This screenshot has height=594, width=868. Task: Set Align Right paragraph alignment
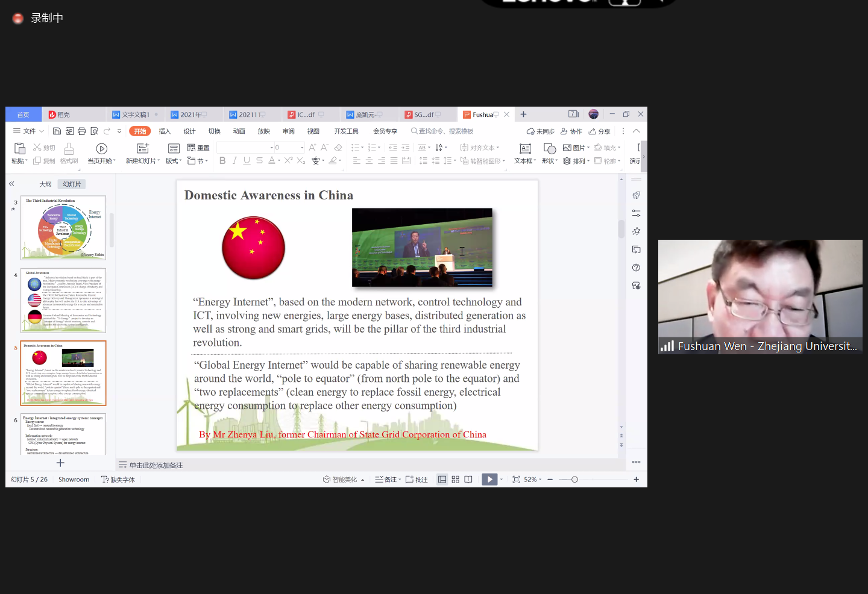381,161
